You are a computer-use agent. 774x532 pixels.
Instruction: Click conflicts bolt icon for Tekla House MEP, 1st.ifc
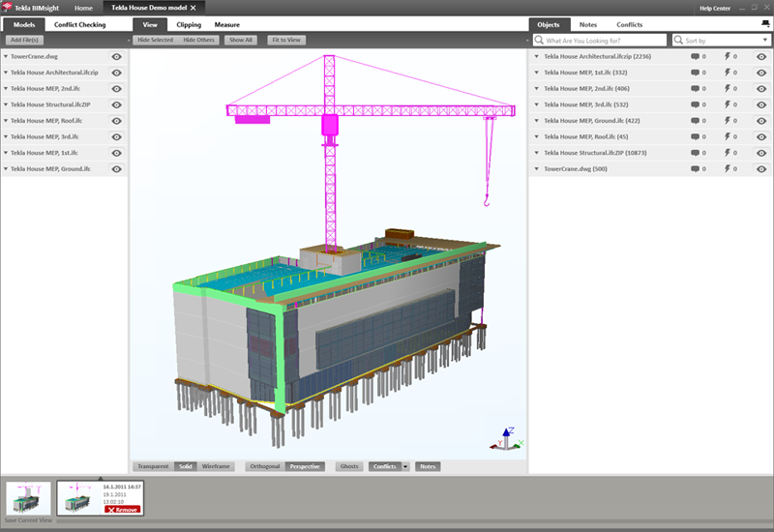tap(728, 73)
